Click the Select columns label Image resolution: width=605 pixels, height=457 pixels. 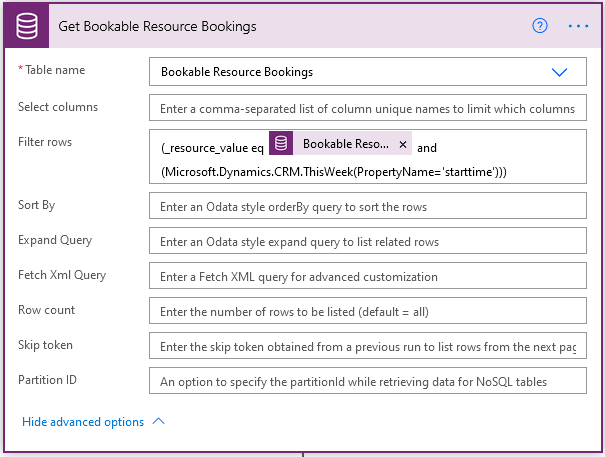58,107
